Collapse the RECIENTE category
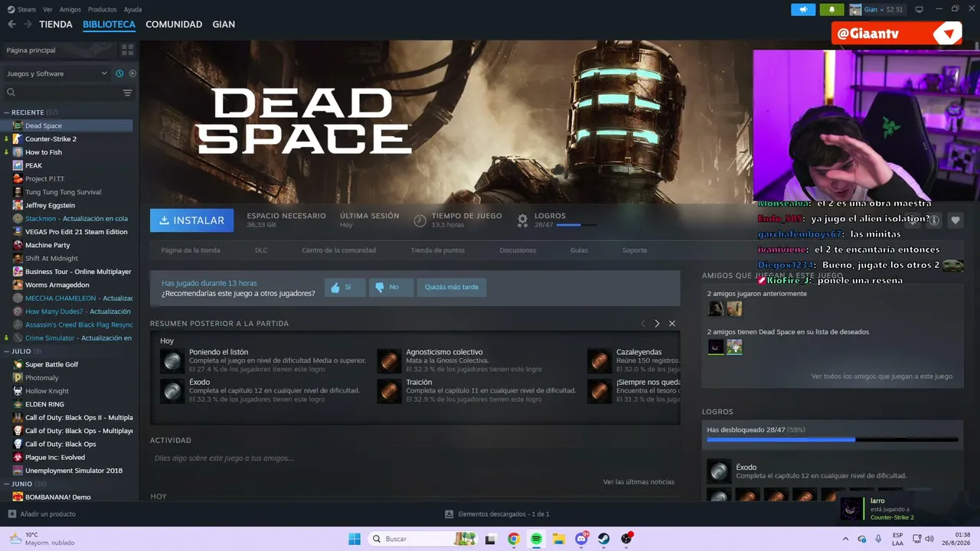This screenshot has width=980, height=551. point(8,112)
